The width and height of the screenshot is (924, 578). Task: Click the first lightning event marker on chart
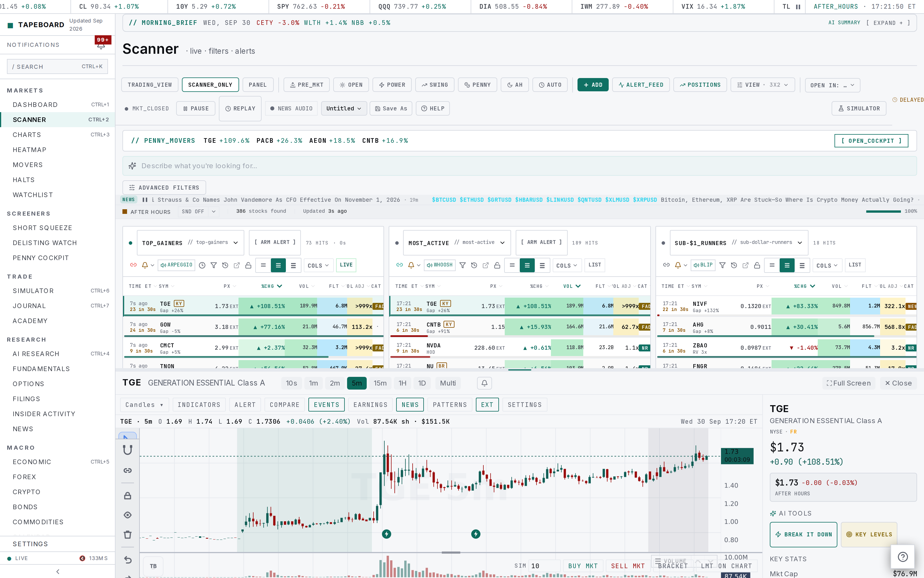(386, 534)
